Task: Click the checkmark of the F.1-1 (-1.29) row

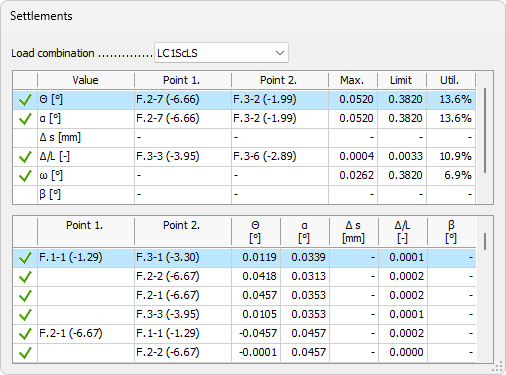Action: [x=25, y=257]
